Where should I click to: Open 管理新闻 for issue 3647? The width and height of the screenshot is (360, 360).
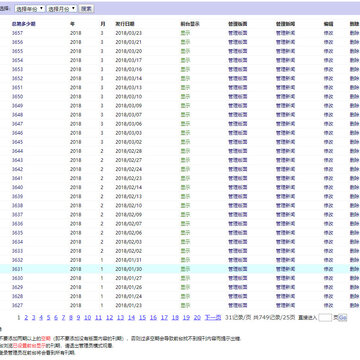[x=285, y=124]
